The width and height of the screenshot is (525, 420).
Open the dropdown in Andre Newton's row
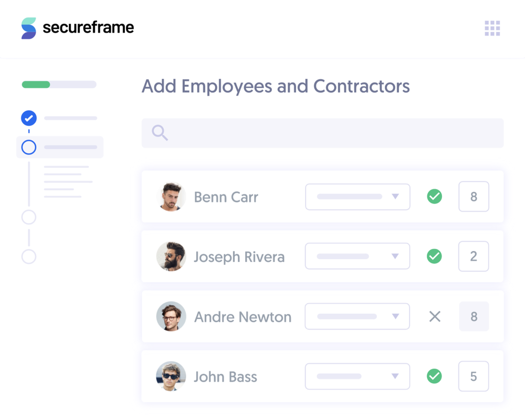pos(358,317)
